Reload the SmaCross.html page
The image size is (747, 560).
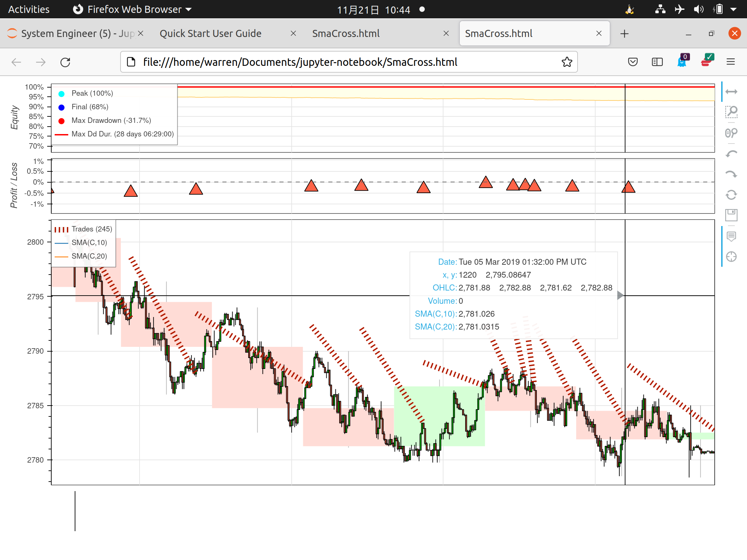pos(65,62)
